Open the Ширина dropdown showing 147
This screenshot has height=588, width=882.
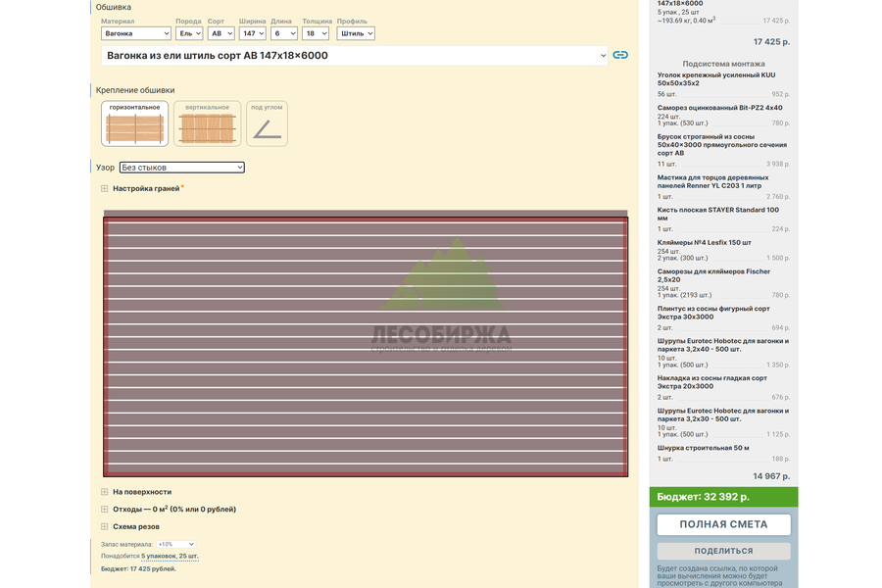(x=252, y=33)
